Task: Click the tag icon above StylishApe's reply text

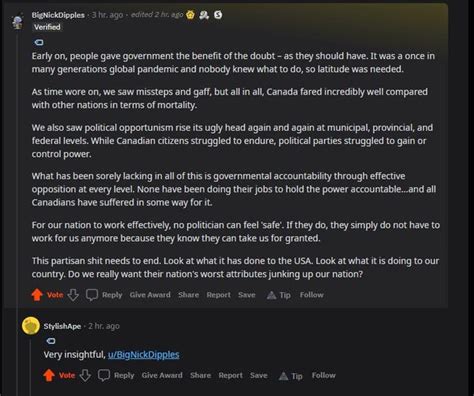Action: 51,341
